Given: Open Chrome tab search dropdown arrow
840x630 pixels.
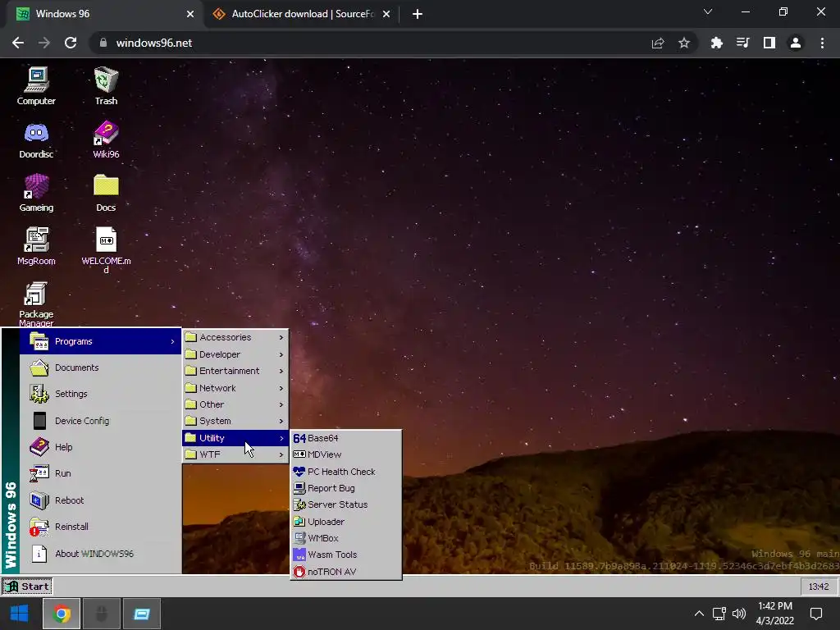Looking at the screenshot, I should (708, 11).
